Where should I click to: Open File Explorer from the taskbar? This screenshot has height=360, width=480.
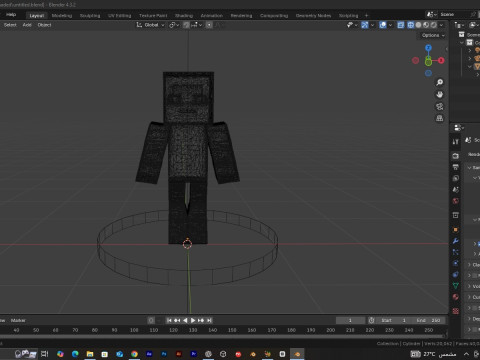click(x=90, y=354)
